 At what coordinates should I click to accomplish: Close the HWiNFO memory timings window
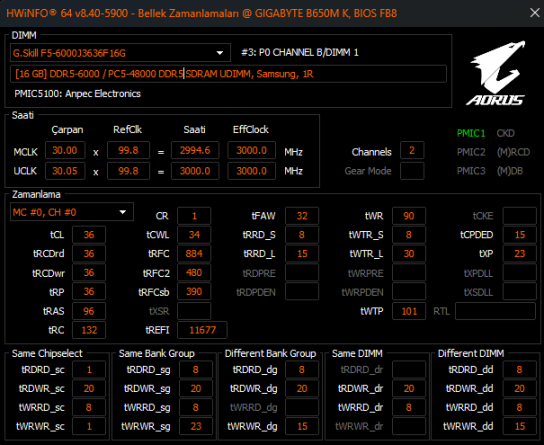(x=535, y=13)
